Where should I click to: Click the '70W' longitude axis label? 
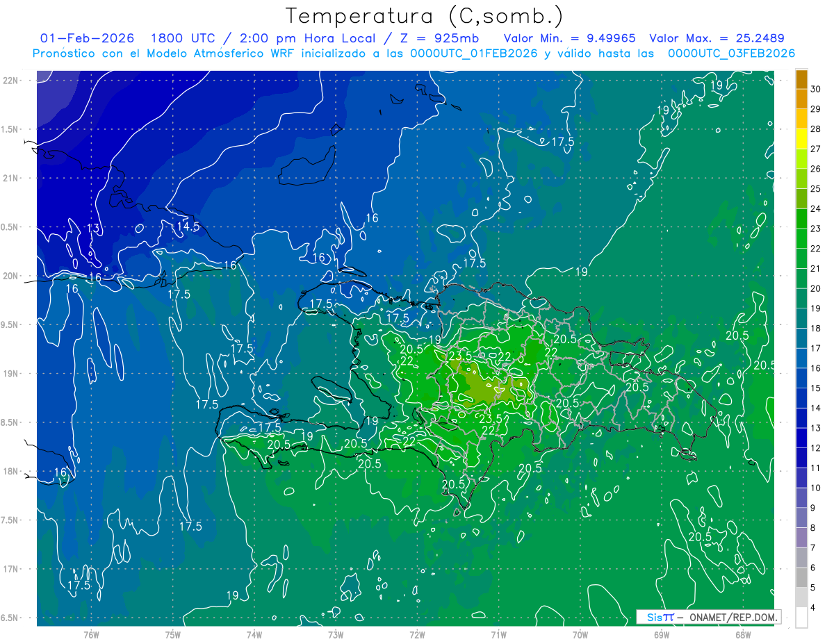coord(580,635)
